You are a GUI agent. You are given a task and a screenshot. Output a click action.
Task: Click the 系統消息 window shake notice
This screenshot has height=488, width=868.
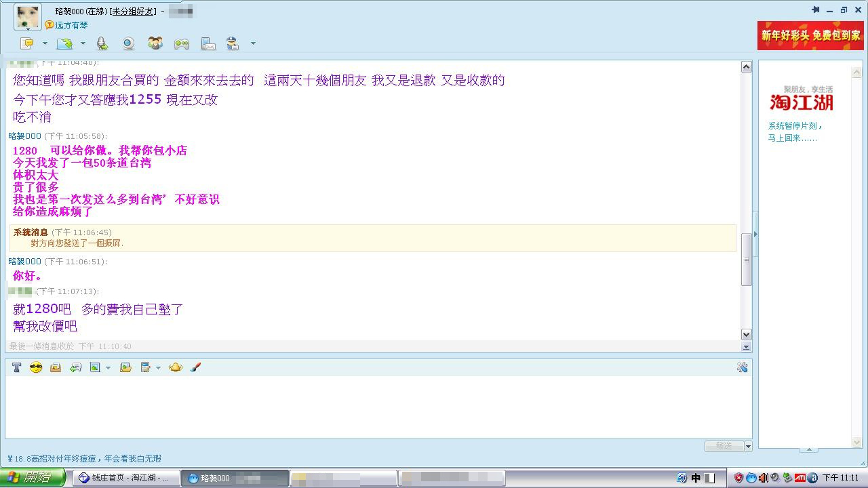coord(373,238)
